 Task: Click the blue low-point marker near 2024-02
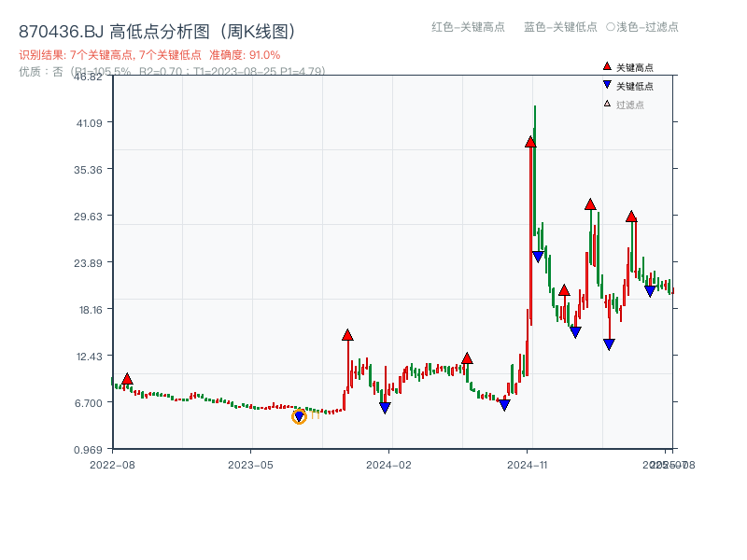[x=384, y=407]
